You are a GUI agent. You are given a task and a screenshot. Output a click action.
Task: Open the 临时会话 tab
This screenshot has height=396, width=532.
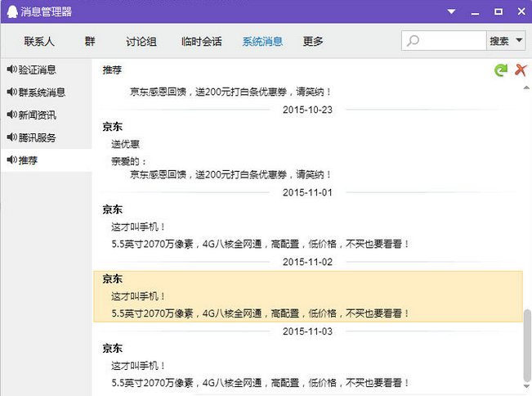pyautogui.click(x=202, y=42)
